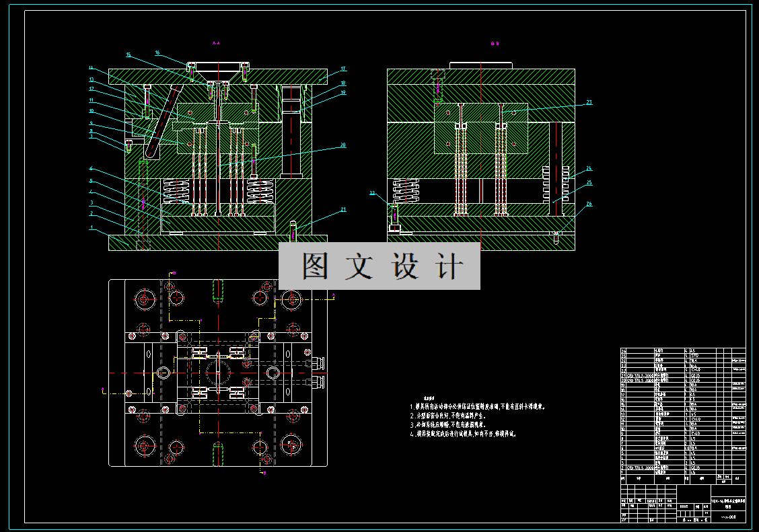Click technical requirement line starting with "1."

[x=478, y=407]
